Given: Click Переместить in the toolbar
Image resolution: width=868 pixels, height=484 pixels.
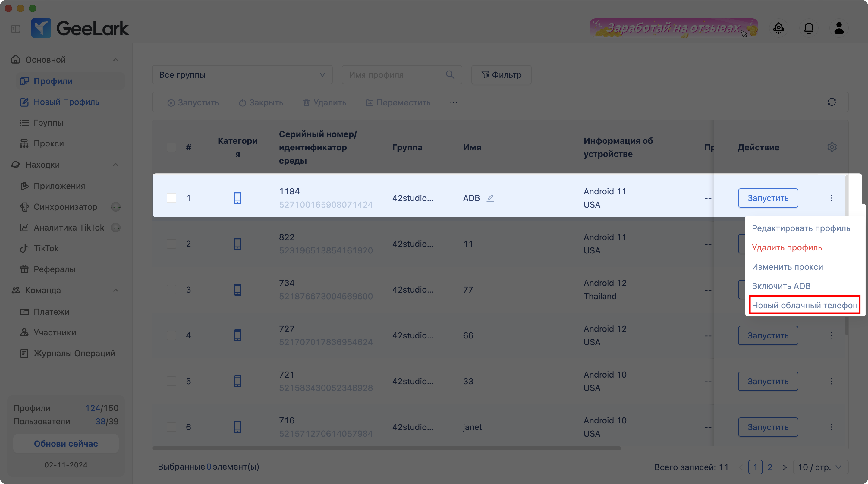Looking at the screenshot, I should click(x=398, y=103).
